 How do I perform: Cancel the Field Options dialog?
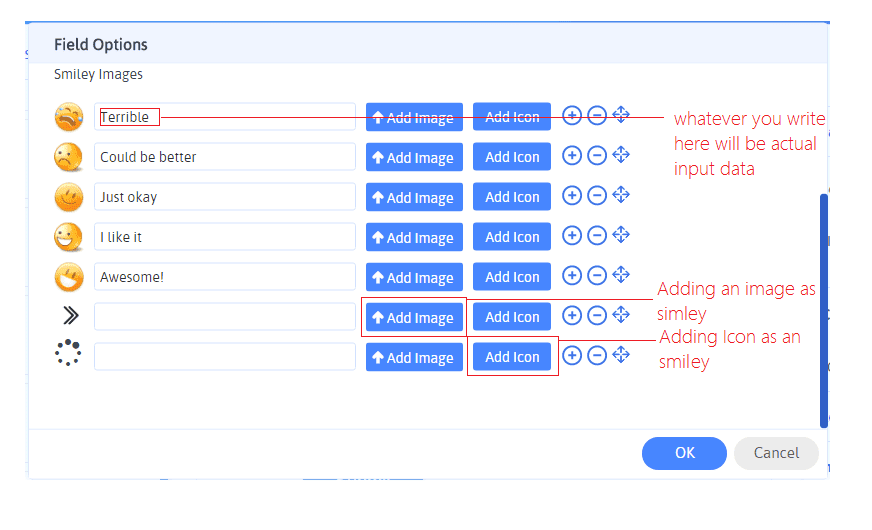click(776, 453)
